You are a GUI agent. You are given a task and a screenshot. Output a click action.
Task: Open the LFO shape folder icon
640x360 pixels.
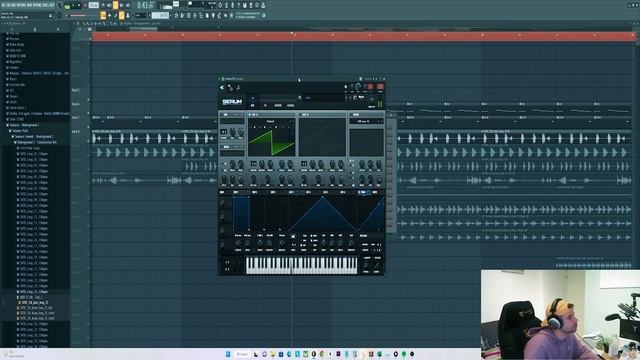pos(293,237)
